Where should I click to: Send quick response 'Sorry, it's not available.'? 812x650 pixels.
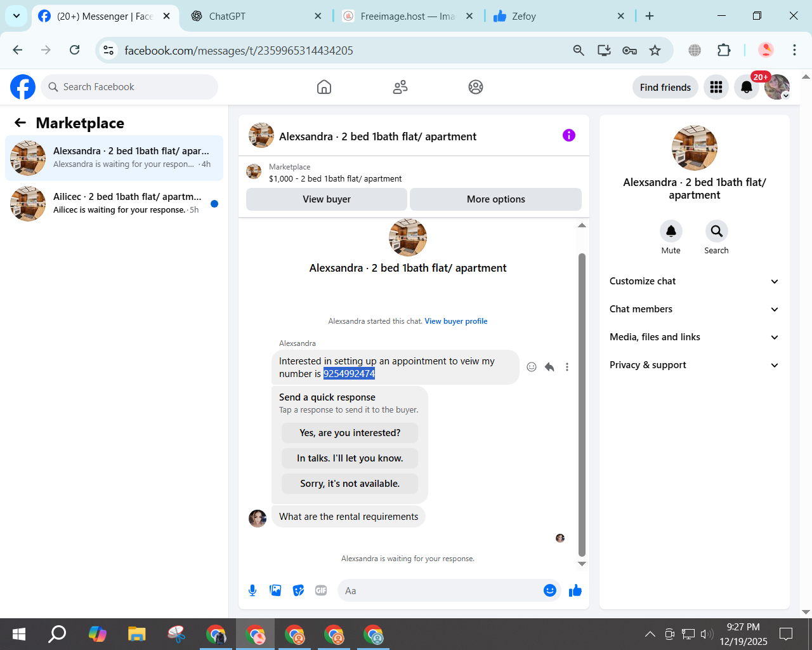(350, 484)
